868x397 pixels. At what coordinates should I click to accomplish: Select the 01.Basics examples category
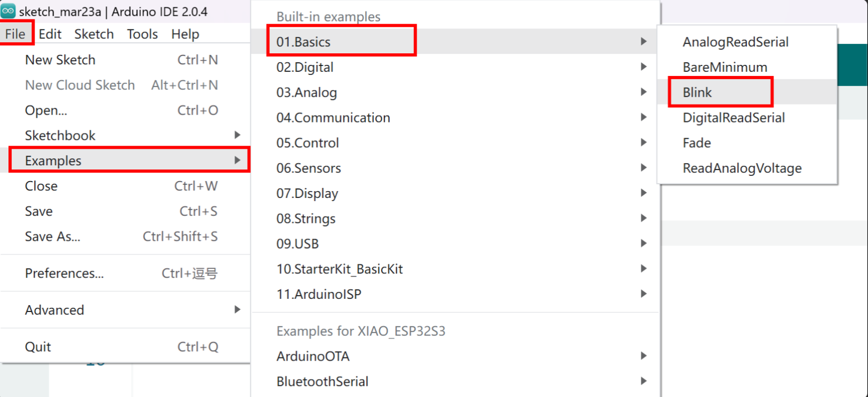[x=304, y=42]
